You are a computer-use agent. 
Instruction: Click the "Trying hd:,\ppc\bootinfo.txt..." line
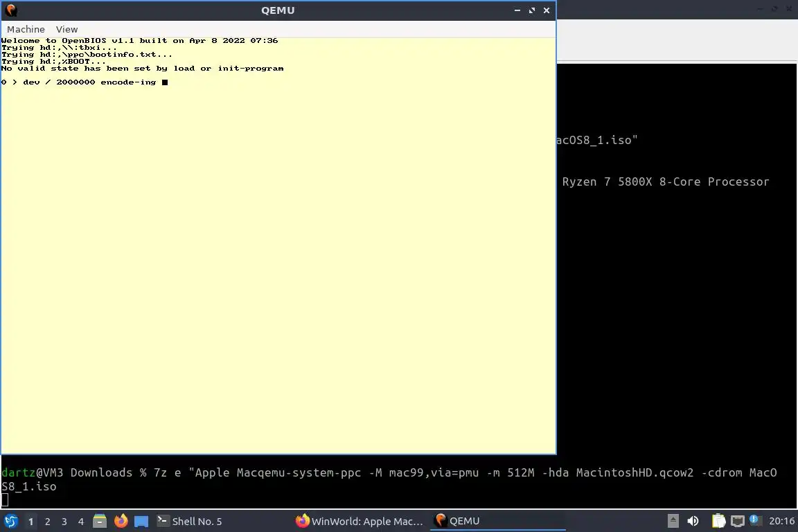click(x=87, y=55)
